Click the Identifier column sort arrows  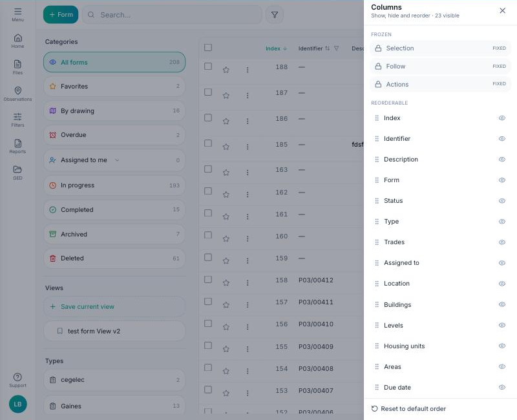(327, 48)
